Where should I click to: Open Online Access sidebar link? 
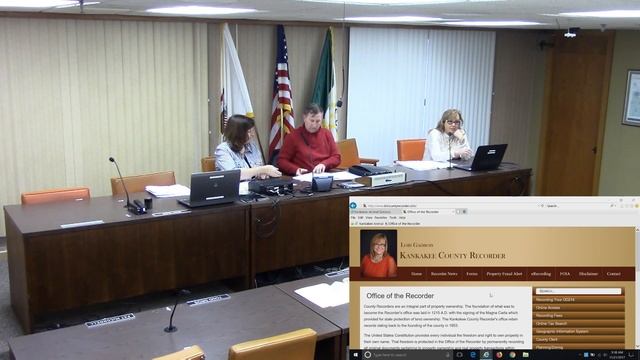[x=578, y=308]
